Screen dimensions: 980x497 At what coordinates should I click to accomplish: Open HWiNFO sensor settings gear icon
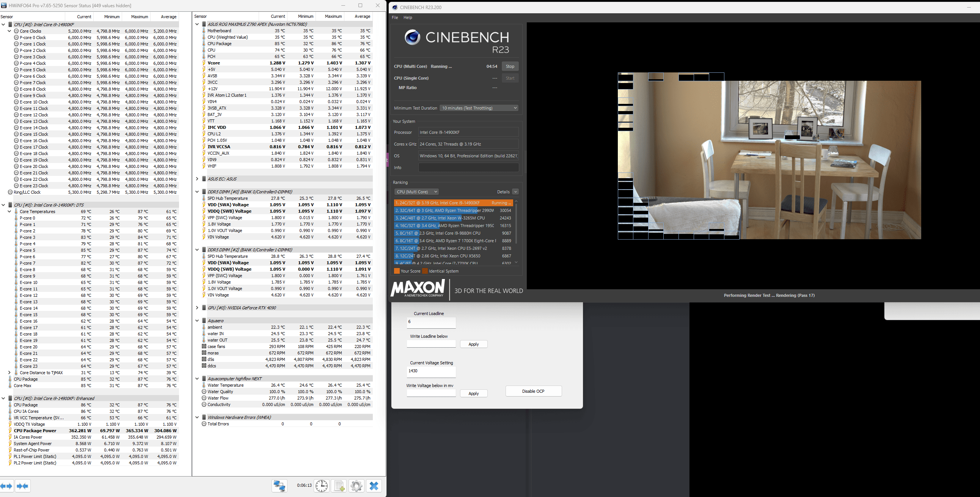(357, 486)
